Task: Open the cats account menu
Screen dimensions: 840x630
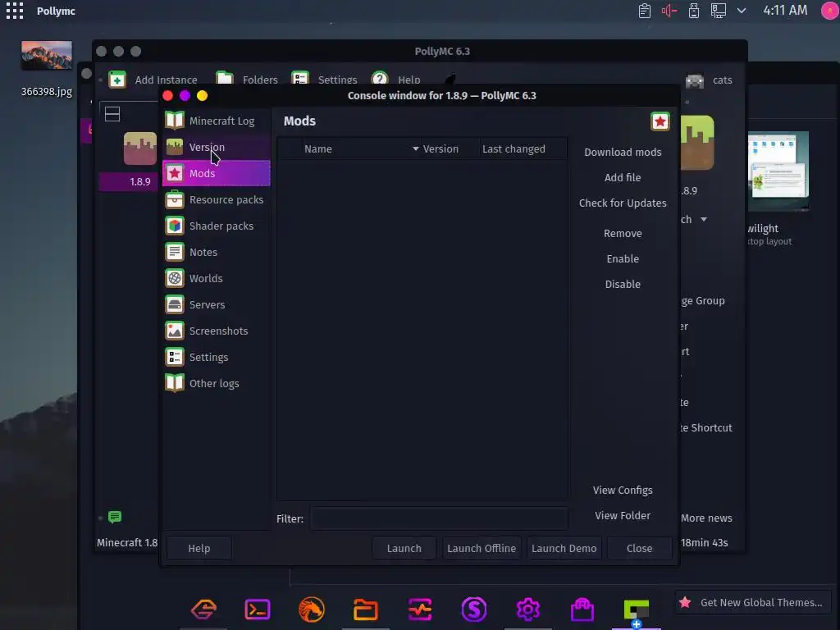Action: [709, 80]
